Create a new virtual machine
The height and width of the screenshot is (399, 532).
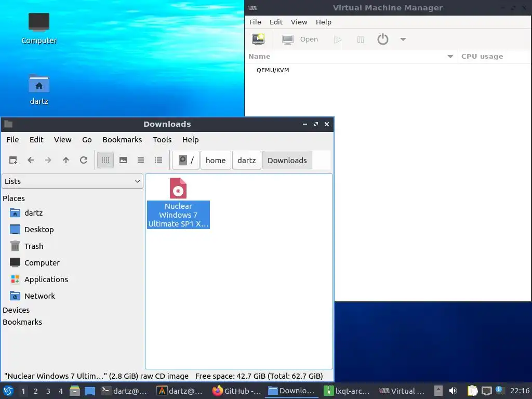click(x=259, y=39)
